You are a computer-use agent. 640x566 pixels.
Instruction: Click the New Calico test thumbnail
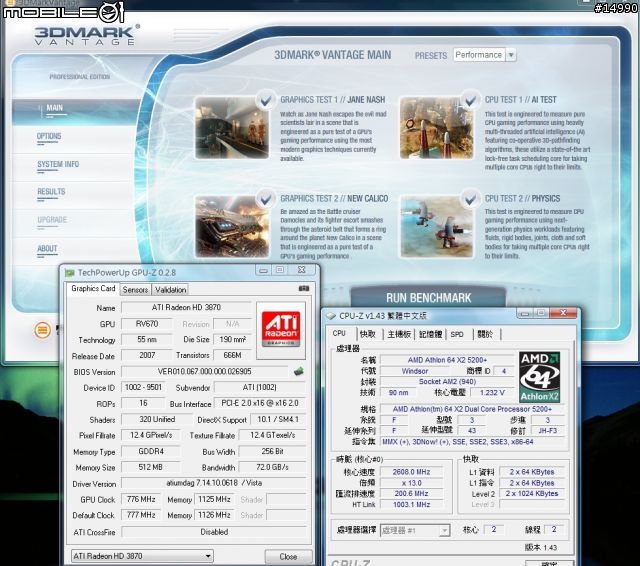click(232, 226)
